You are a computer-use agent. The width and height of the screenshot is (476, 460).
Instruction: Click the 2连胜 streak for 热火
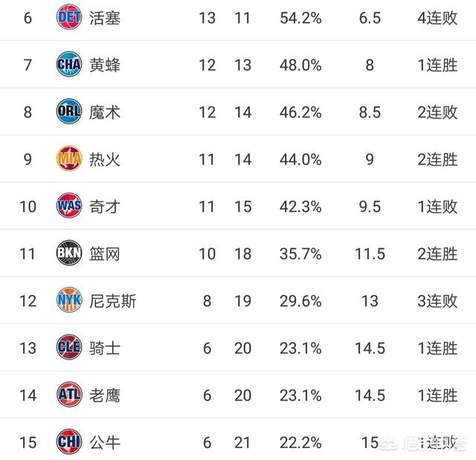click(x=437, y=159)
